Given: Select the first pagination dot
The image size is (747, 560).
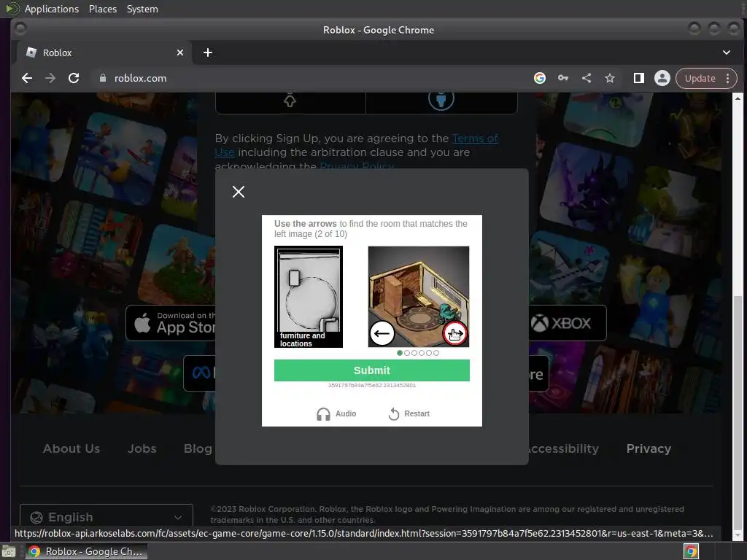Looking at the screenshot, I should tap(399, 353).
